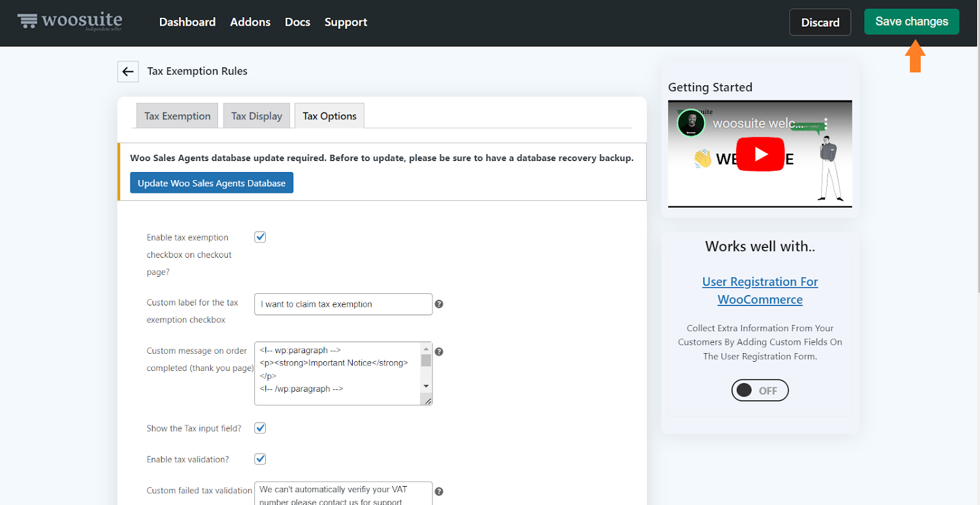The height and width of the screenshot is (505, 980).
Task: Select the Tax Options tab
Action: (x=330, y=116)
